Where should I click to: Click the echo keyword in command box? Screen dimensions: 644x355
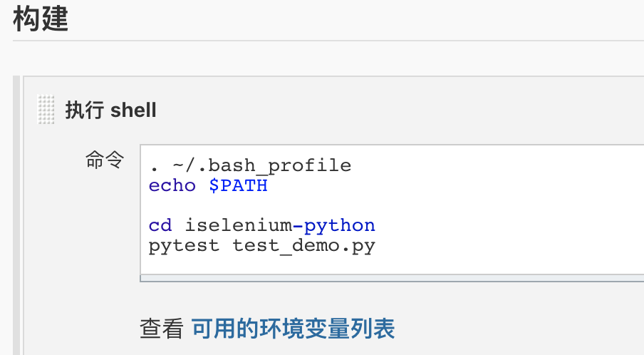172,186
